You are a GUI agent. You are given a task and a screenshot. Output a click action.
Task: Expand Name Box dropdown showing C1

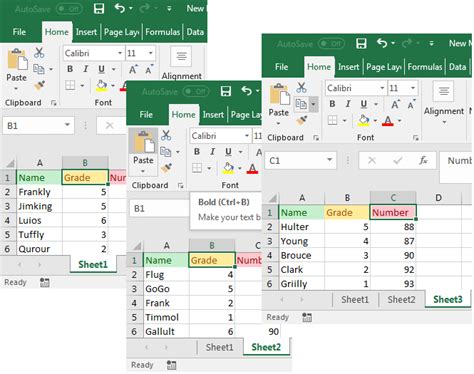(x=329, y=160)
